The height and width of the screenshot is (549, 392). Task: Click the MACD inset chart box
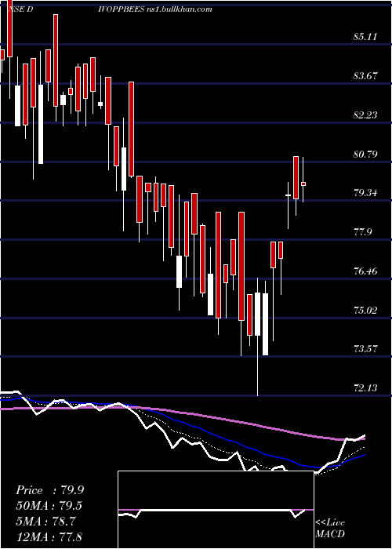[216, 510]
